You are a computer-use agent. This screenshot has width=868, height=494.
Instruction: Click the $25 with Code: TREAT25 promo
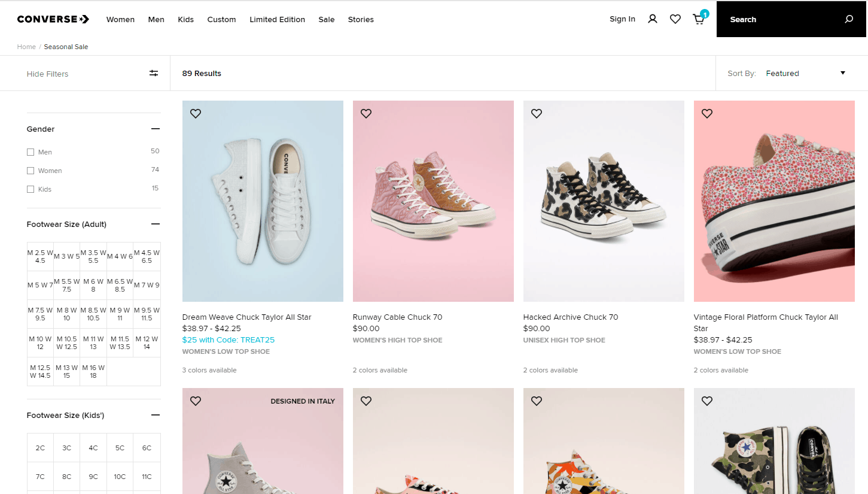[x=229, y=340]
